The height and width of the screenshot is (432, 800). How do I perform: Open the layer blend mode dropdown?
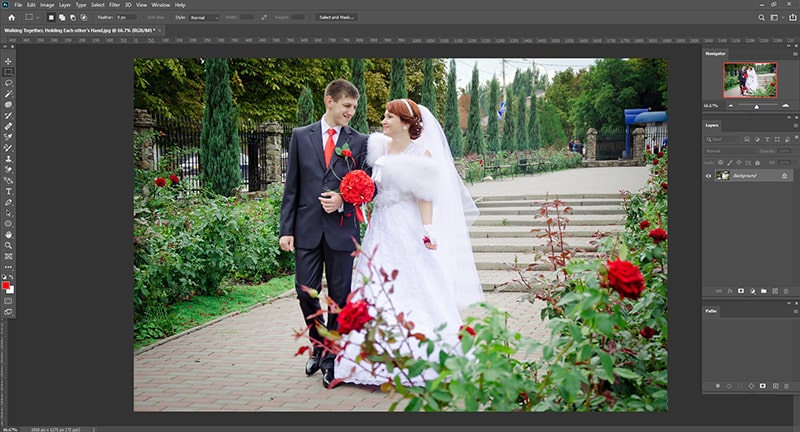click(730, 151)
